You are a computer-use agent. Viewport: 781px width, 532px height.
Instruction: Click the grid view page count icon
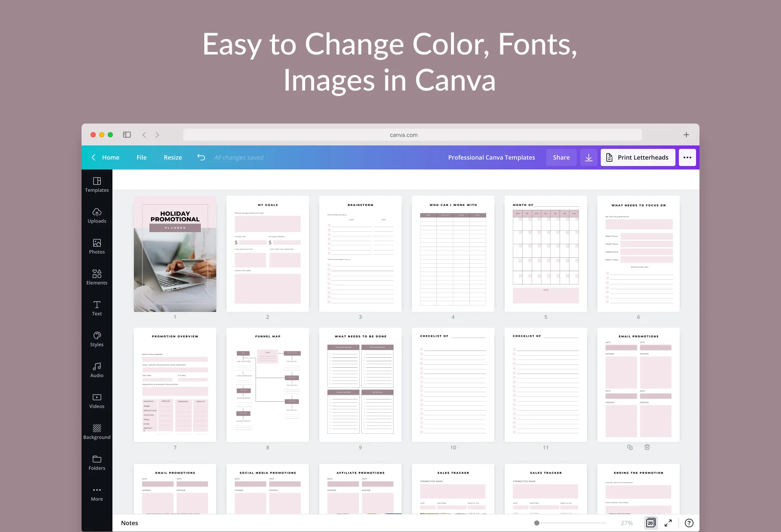tap(651, 523)
